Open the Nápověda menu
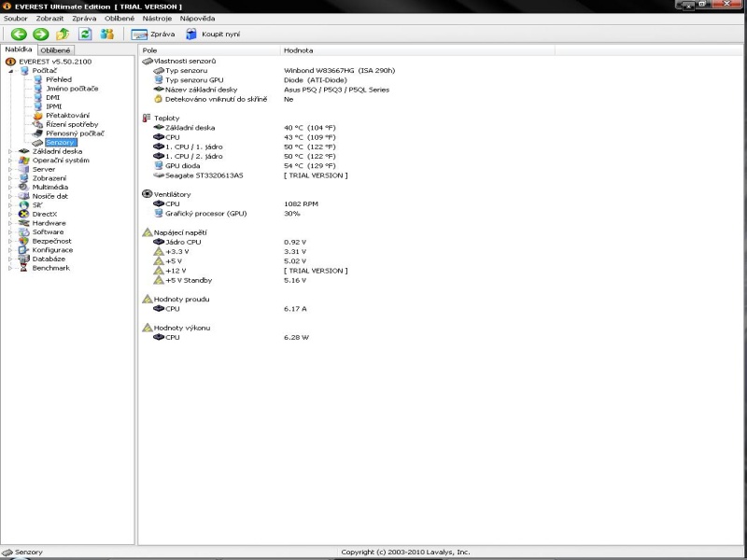Viewport: 747px width, 560px height. click(197, 19)
